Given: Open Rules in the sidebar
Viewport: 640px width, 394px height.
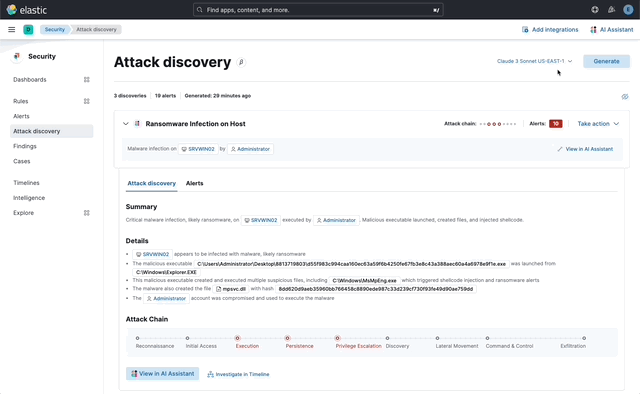Looking at the screenshot, I should pos(21,101).
